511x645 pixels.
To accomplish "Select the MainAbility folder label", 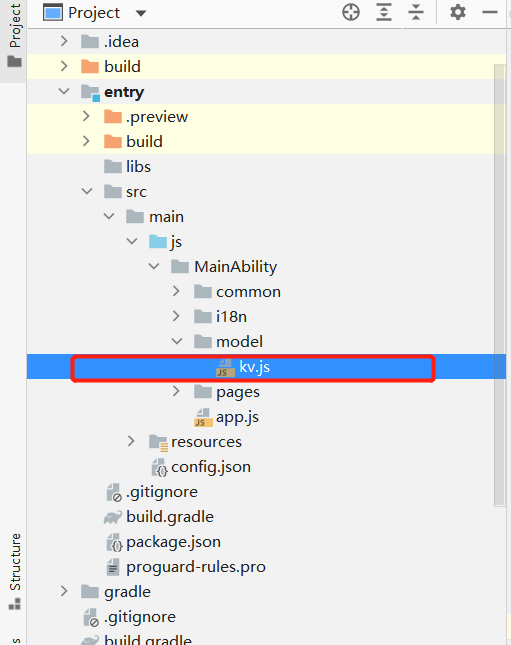I will coord(235,267).
